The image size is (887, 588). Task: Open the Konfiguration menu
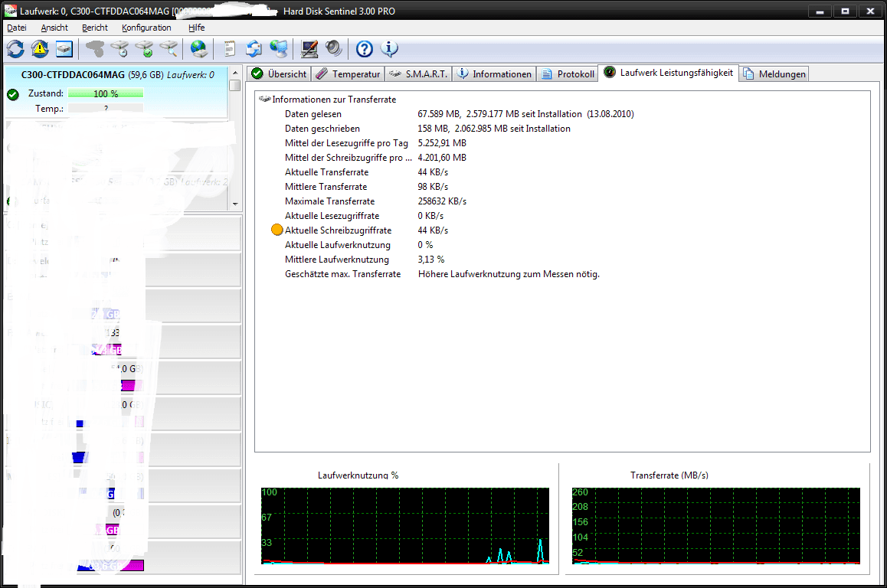(146, 28)
